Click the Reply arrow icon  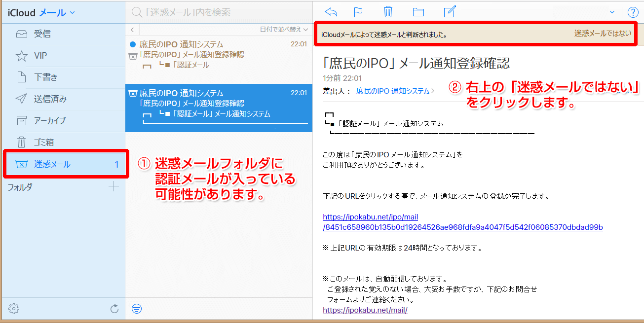pos(331,12)
